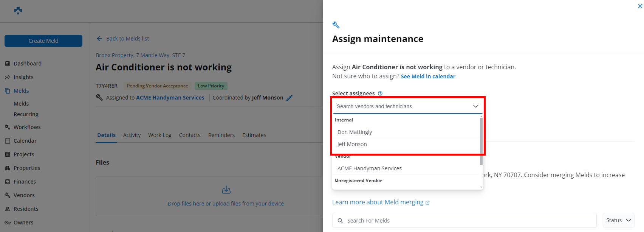The image size is (644, 232).
Task: Click the upload files tray icon
Action: pos(226,190)
